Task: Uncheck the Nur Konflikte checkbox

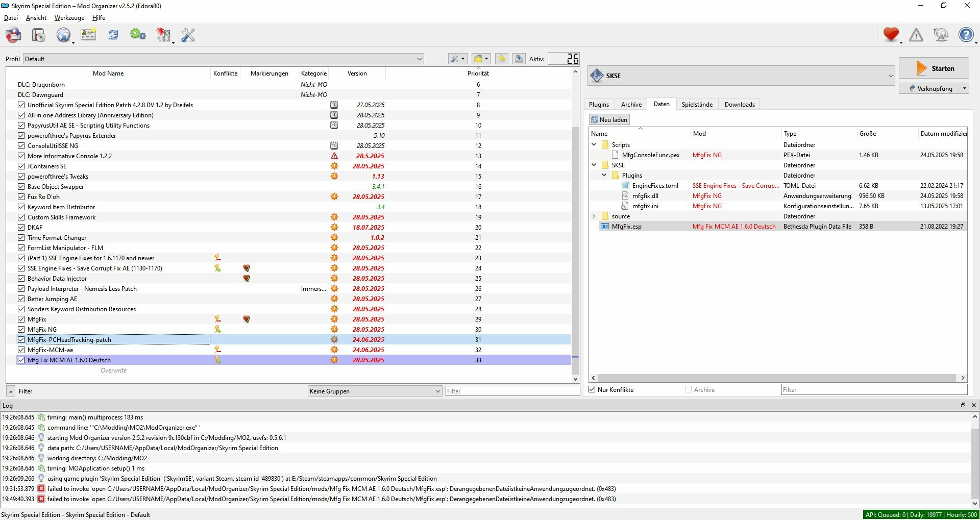Action: 592,389
